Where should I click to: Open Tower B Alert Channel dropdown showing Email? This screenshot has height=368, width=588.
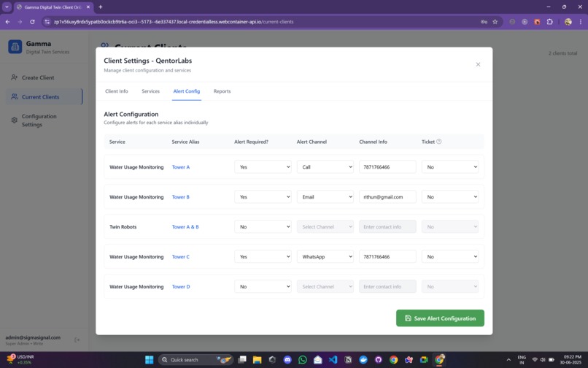325,196
